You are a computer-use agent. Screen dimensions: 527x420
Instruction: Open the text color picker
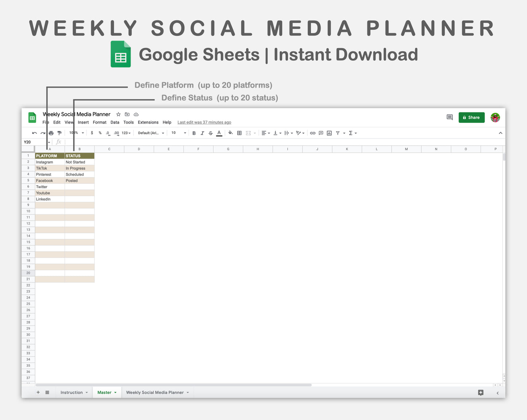[219, 133]
